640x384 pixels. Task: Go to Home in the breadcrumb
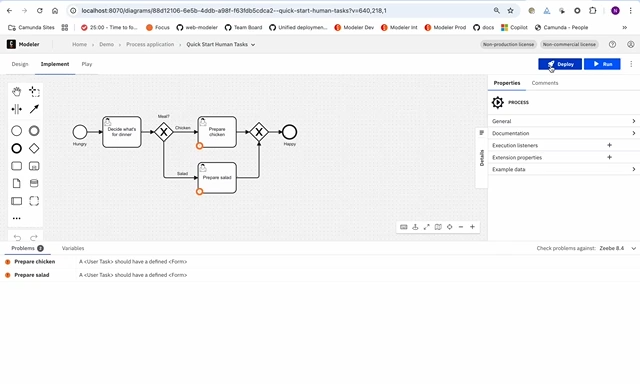79,44
